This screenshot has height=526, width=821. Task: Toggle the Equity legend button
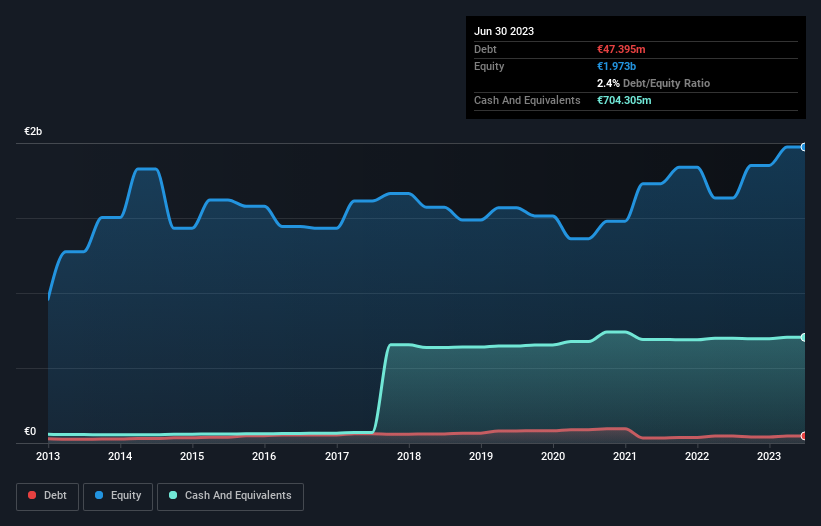118,496
